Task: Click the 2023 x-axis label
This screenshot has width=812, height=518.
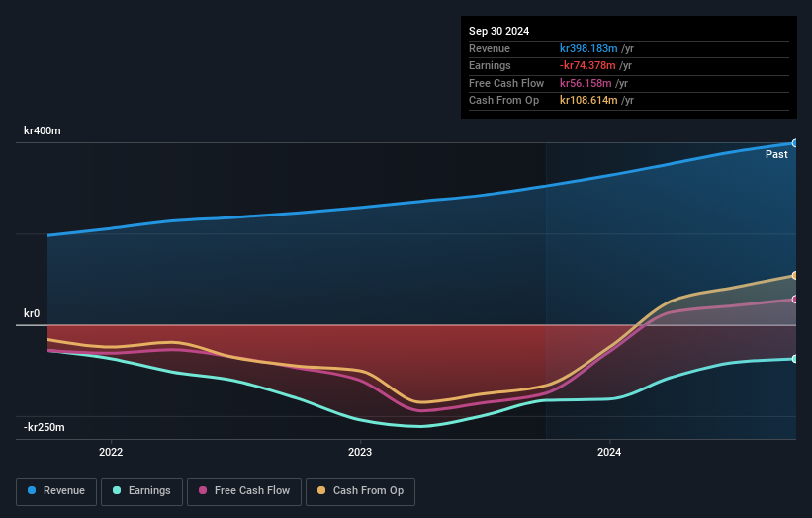Action: 360,452
